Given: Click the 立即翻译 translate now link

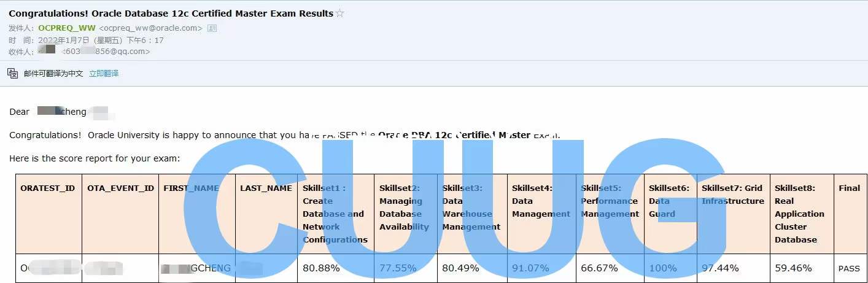Looking at the screenshot, I should (x=104, y=73).
